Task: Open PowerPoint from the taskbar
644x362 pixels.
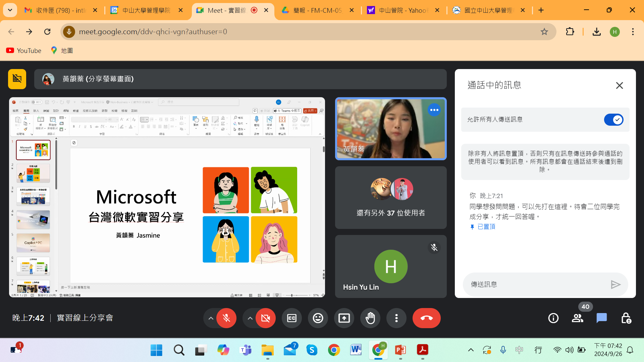Action: point(400,350)
